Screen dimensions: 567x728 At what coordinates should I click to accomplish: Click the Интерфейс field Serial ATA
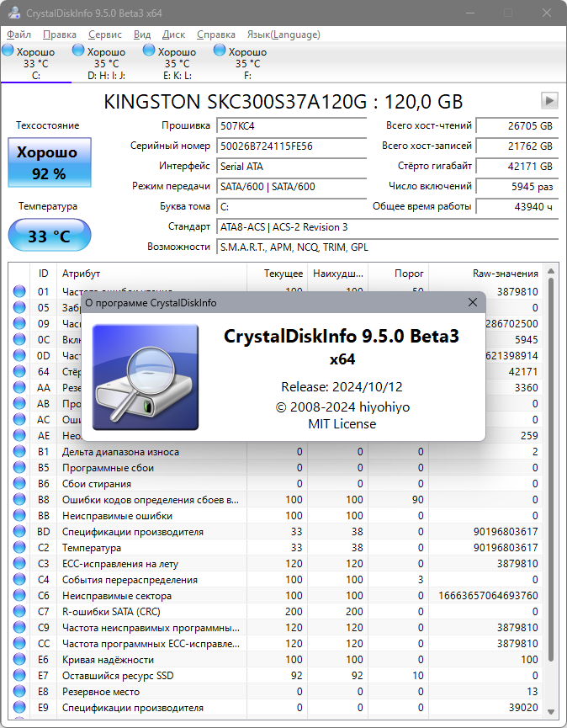point(291,166)
